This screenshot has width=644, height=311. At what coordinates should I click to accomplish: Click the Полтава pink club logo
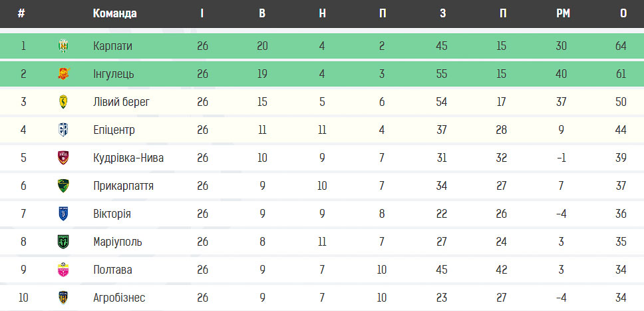pyautogui.click(x=63, y=270)
